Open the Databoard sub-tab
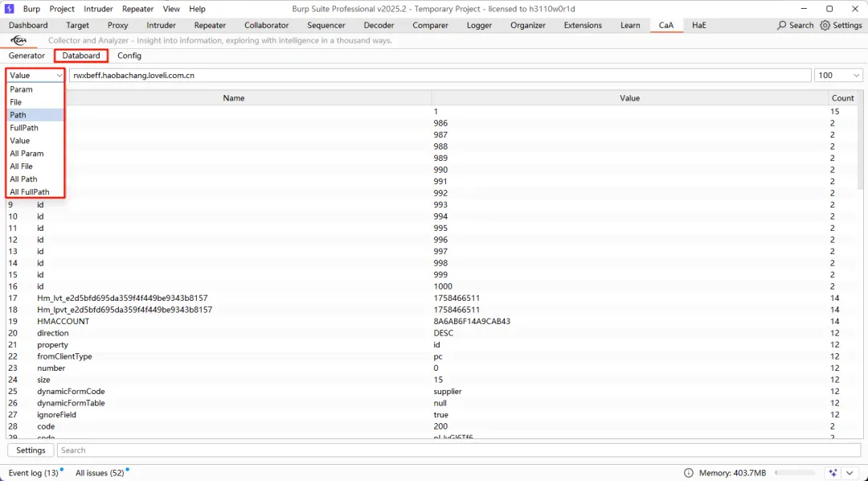Image resolution: width=868 pixels, height=481 pixels. 81,55
